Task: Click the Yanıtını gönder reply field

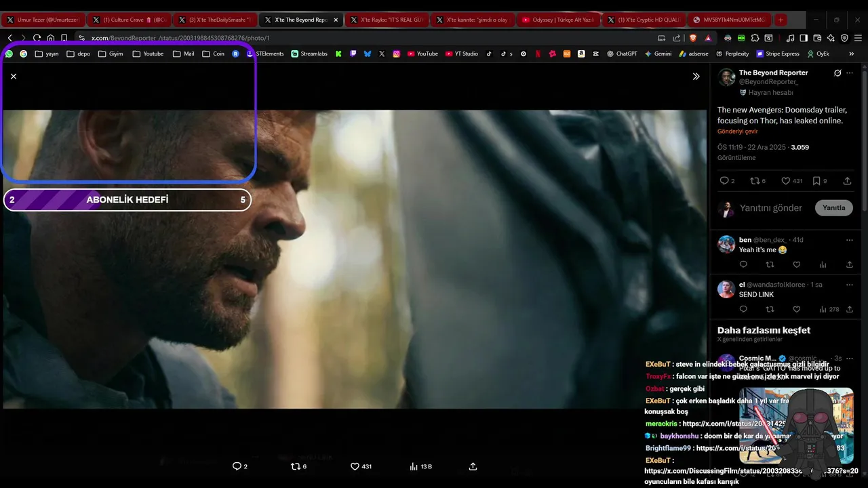Action: pos(771,208)
